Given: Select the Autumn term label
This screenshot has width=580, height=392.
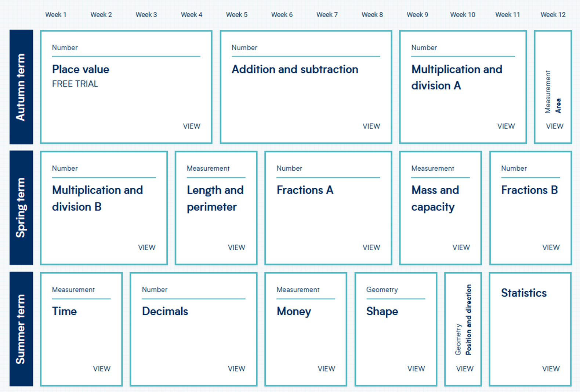Looking at the screenshot, I should [21, 87].
